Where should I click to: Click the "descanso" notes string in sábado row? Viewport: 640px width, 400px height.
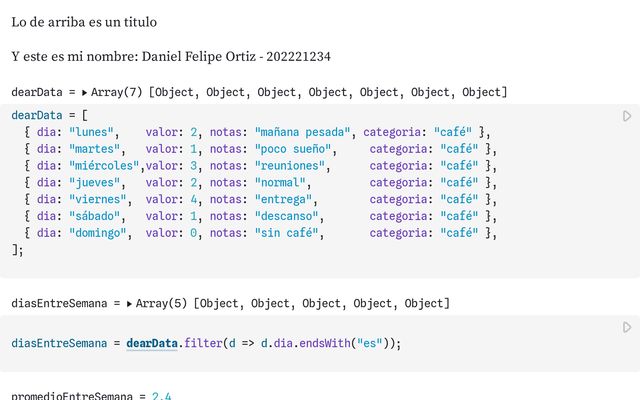[x=286, y=216]
